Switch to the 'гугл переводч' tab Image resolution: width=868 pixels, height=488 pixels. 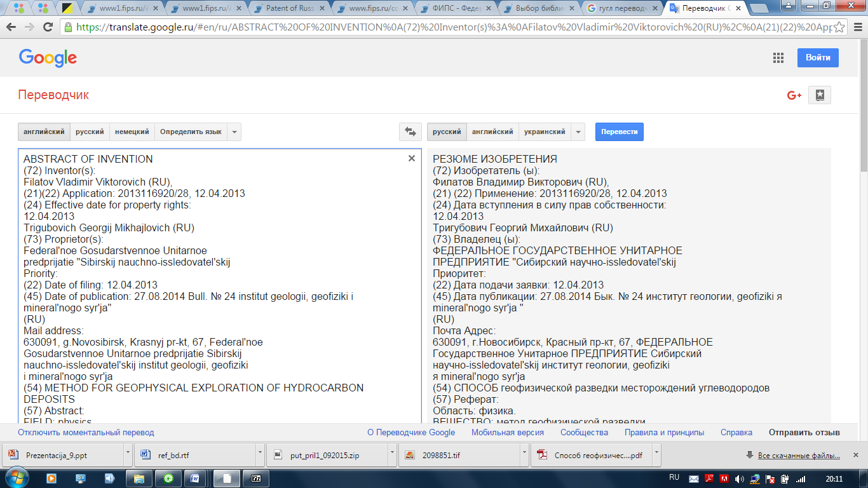(623, 9)
